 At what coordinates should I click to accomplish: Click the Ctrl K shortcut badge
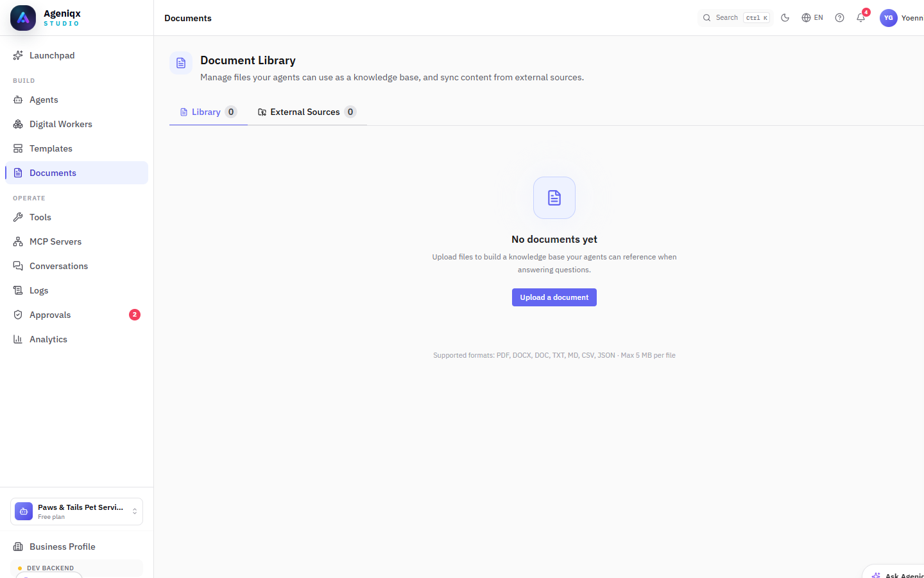click(757, 18)
